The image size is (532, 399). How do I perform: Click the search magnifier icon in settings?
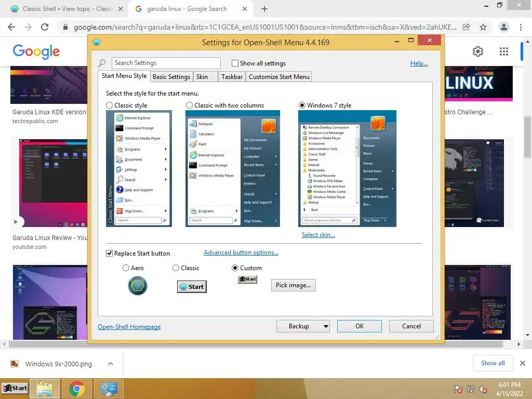(102, 63)
